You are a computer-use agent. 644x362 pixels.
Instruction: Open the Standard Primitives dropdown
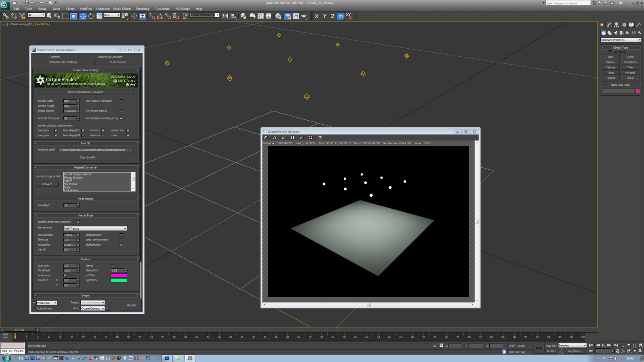point(621,40)
